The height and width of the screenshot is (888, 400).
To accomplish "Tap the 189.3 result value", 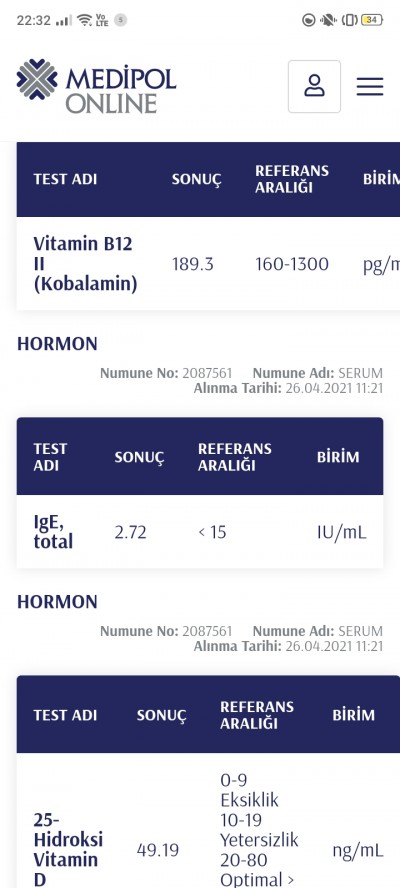I will click(193, 264).
